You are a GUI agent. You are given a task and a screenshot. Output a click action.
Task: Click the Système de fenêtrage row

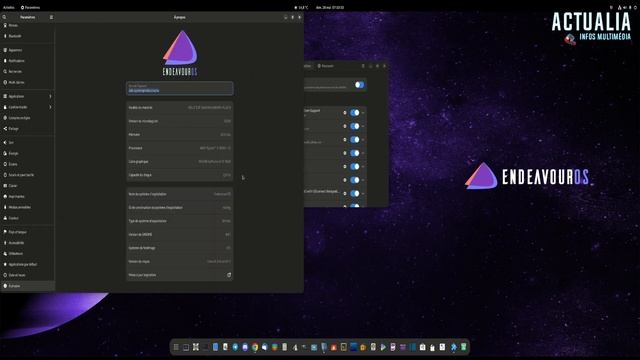(180, 248)
